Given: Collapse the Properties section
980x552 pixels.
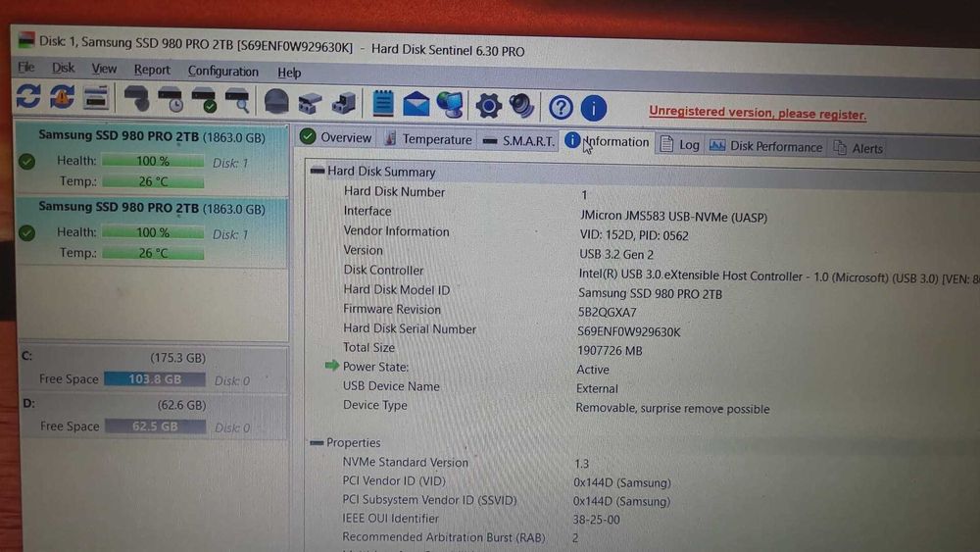Looking at the screenshot, I should click(x=317, y=442).
